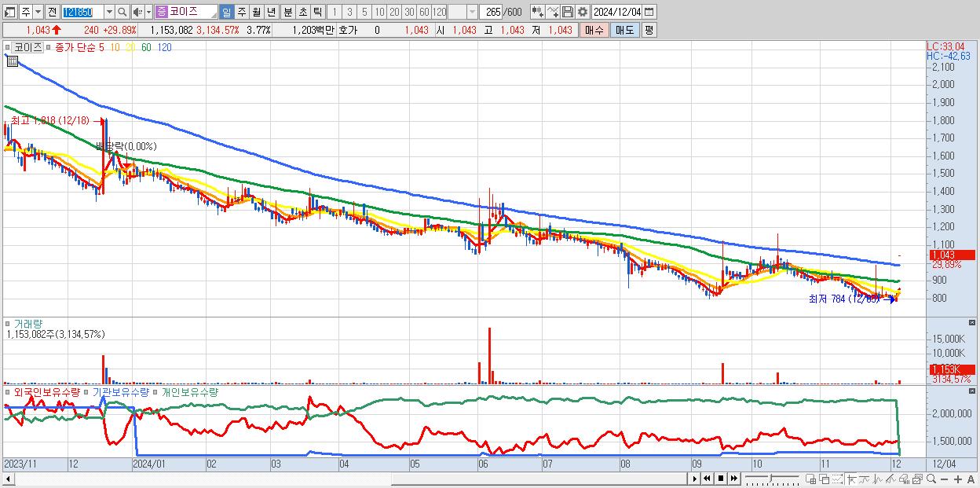
Task: Open the 주 market type dropdown arrow
Action: point(38,12)
